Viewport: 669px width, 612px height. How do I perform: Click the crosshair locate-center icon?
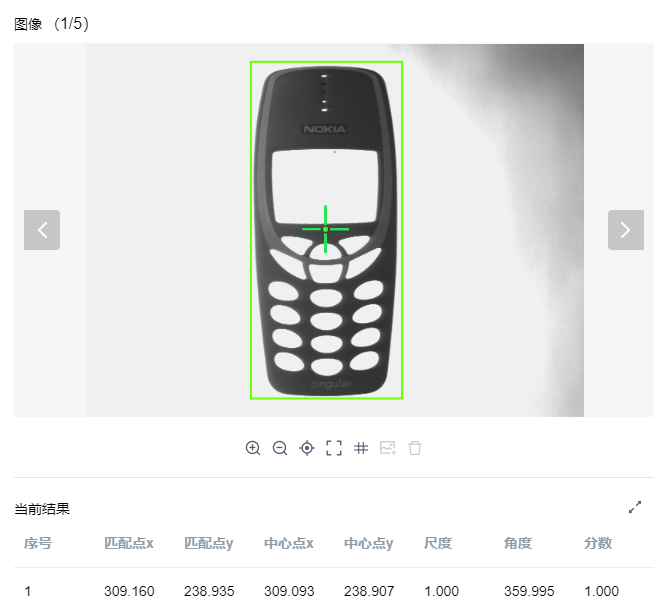(x=307, y=448)
